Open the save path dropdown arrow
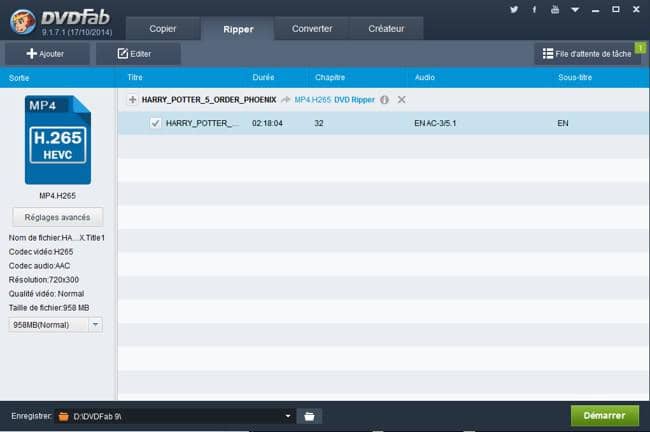 click(288, 415)
